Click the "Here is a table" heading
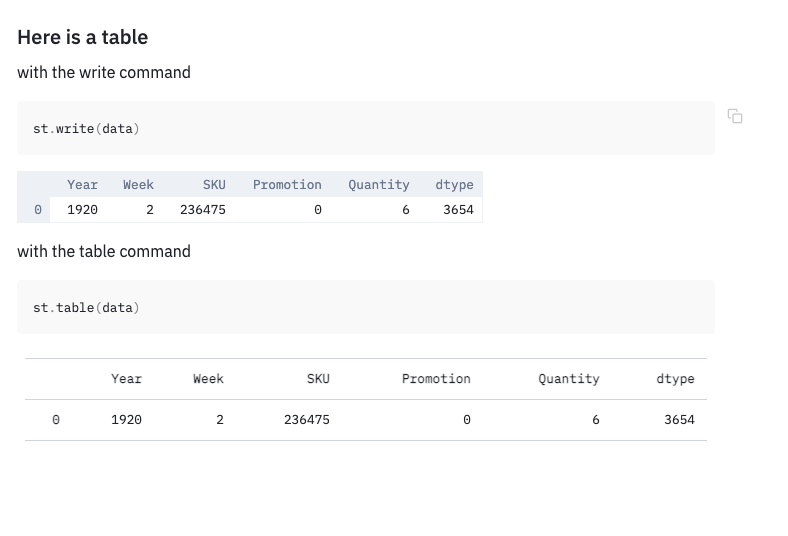Viewport: 788px width, 536px height. [x=82, y=38]
